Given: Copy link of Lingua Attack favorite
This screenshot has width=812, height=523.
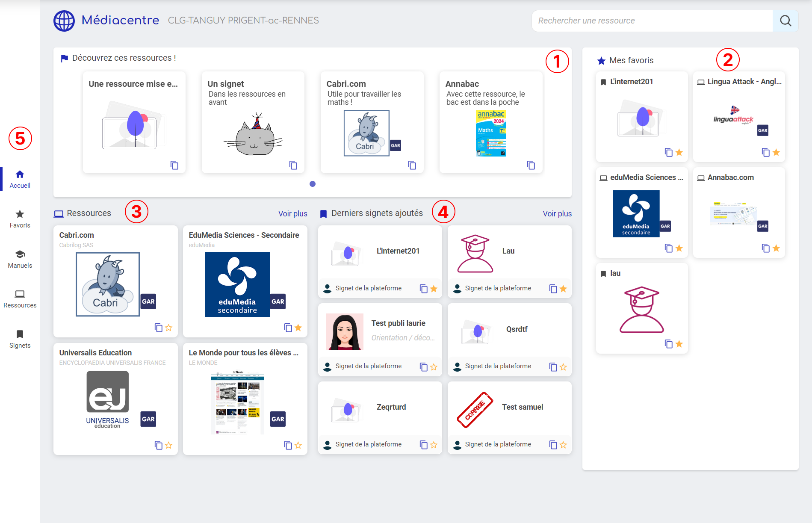Looking at the screenshot, I should click(766, 152).
